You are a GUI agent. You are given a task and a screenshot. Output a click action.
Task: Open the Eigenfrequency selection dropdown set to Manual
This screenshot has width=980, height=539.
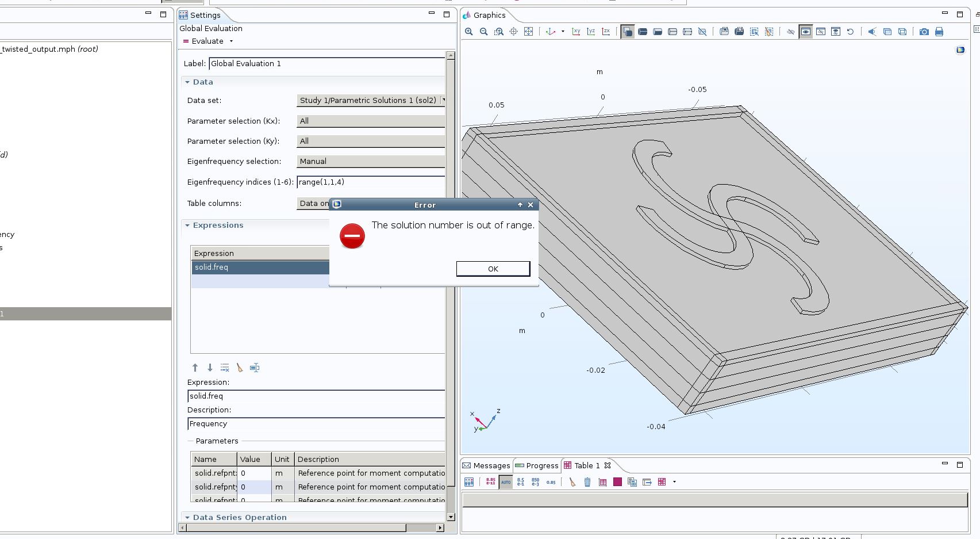click(x=371, y=162)
